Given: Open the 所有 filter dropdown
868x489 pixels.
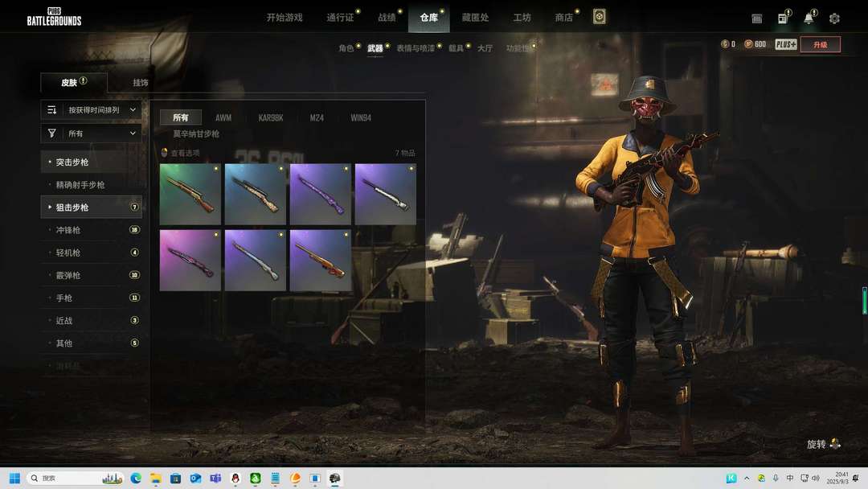Looking at the screenshot, I should pos(92,133).
